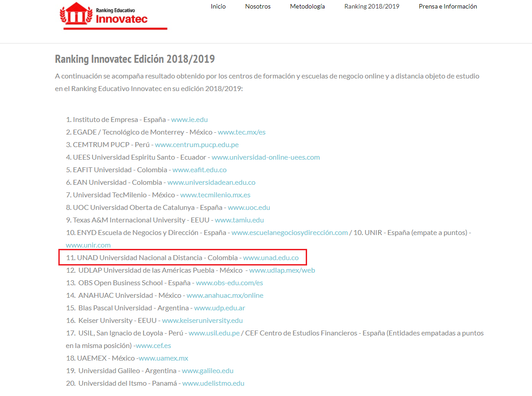Click text 'Universidad del Itsmo - Panamá'
This screenshot has height=396, width=532.
(128, 383)
